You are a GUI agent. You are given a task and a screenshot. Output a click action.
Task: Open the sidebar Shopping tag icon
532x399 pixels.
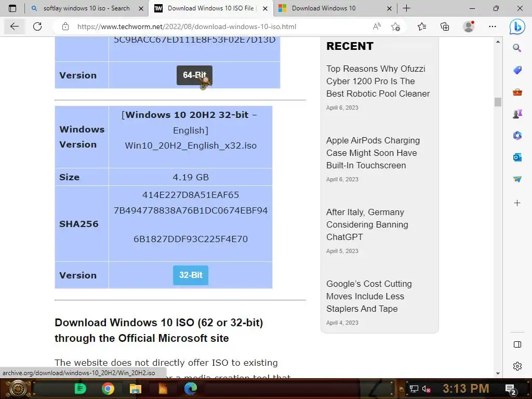click(x=517, y=70)
